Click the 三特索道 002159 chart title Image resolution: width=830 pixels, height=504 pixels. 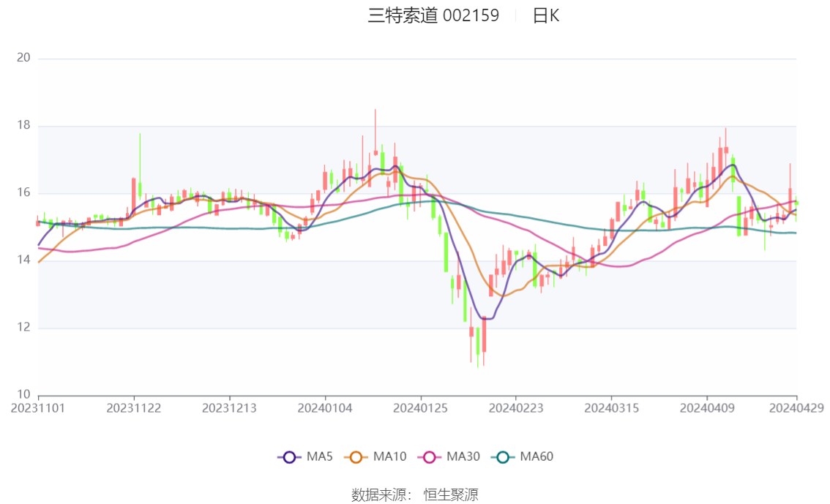tap(433, 16)
